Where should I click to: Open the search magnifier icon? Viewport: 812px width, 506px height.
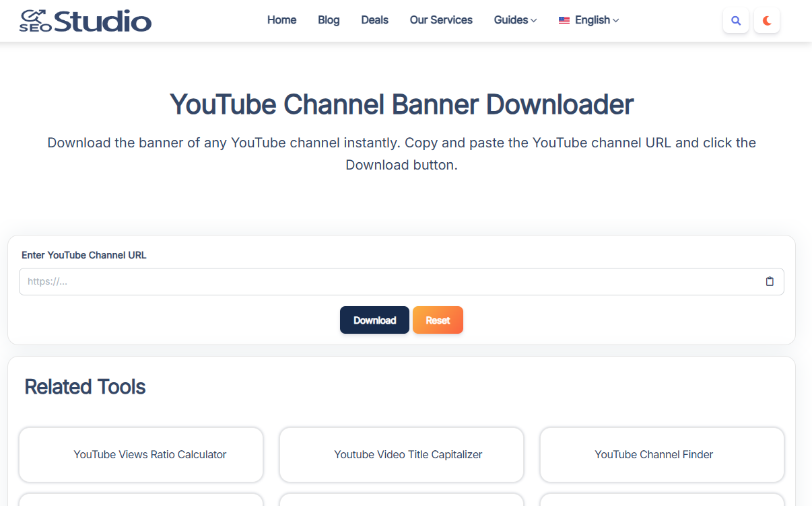[735, 21]
